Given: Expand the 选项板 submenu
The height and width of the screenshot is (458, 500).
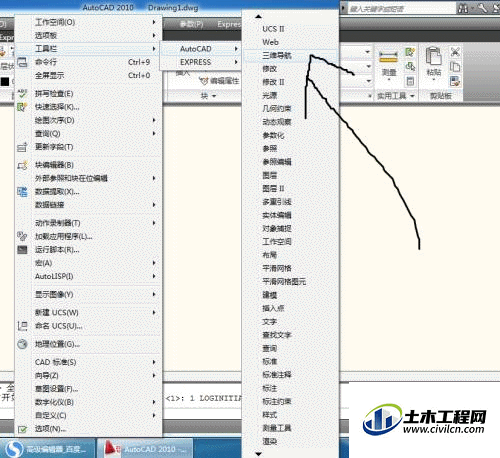Looking at the screenshot, I should coord(89,35).
